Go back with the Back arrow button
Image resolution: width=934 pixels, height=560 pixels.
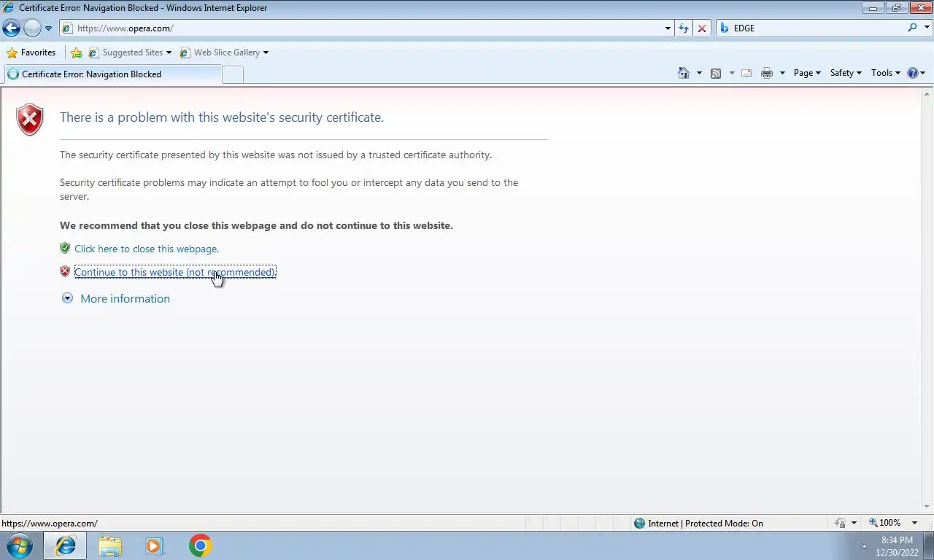point(11,28)
